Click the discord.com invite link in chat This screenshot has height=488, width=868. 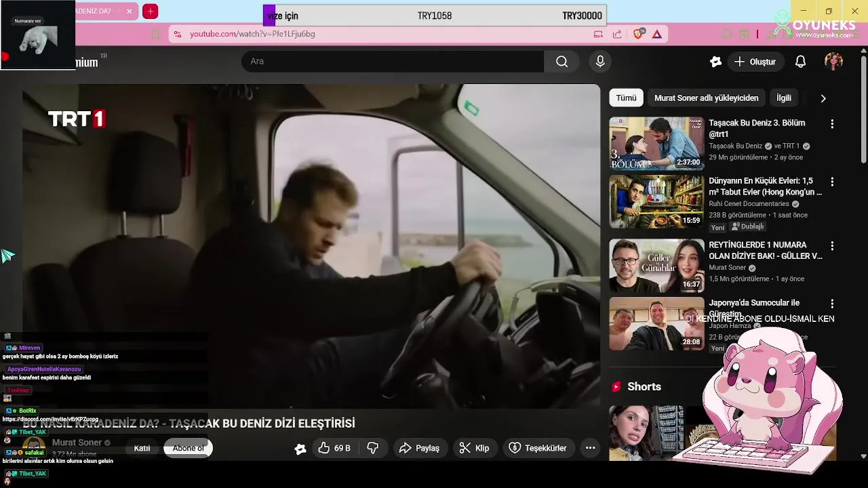50,419
